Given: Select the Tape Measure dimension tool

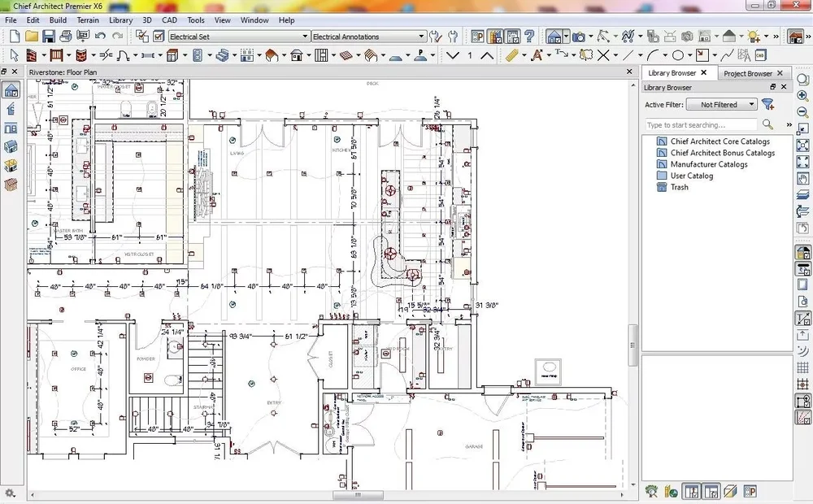Looking at the screenshot, I should [511, 55].
